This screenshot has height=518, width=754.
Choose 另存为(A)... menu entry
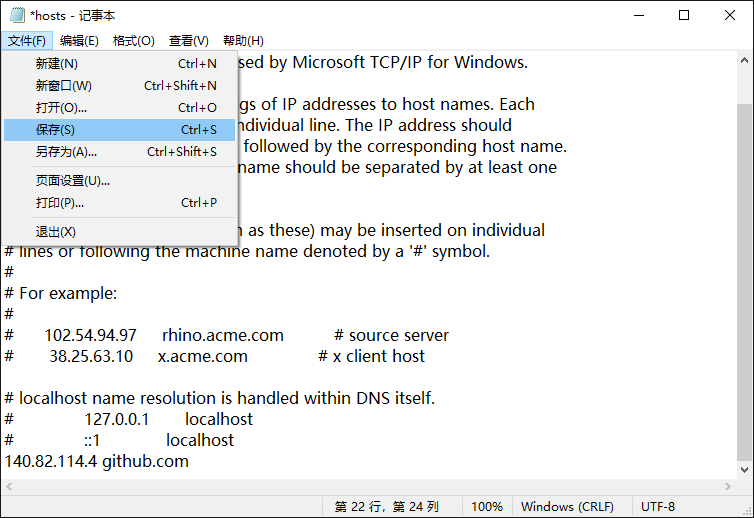[119, 152]
